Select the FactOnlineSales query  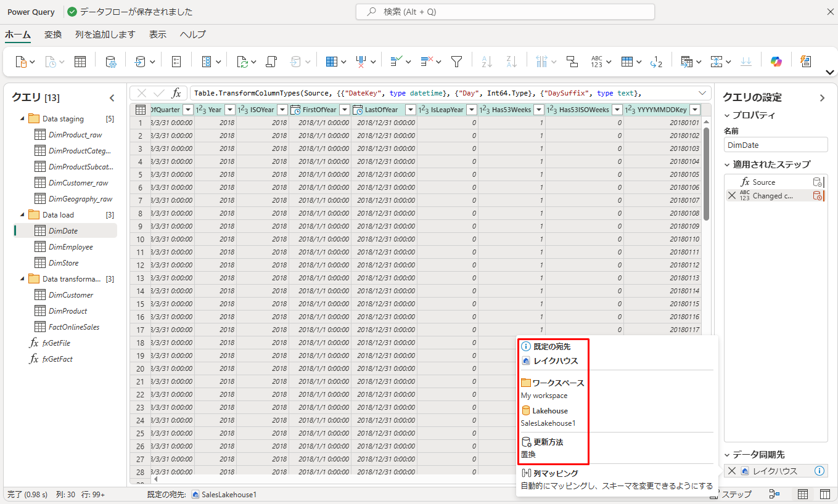pos(73,327)
